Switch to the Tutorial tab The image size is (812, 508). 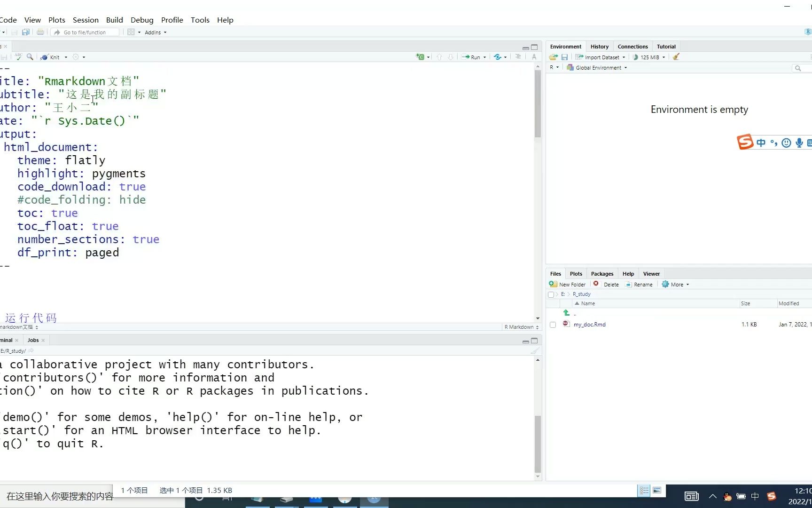tap(666, 47)
